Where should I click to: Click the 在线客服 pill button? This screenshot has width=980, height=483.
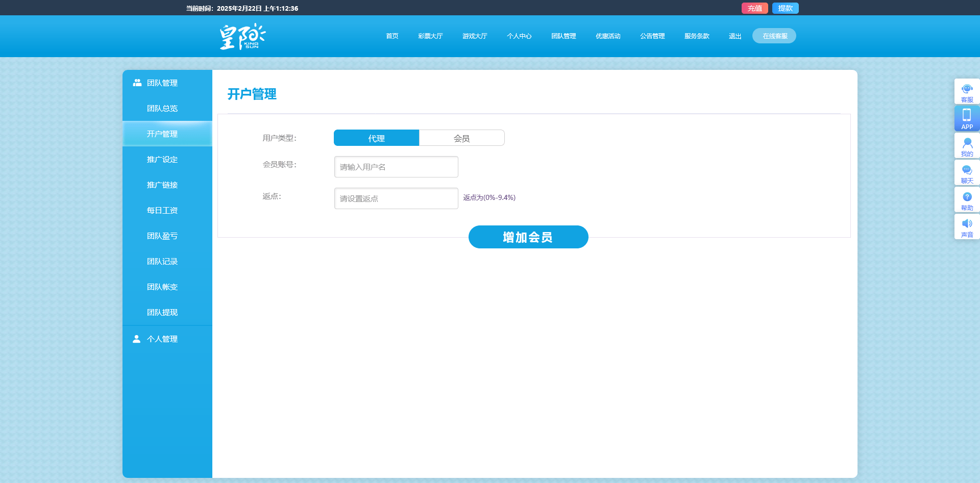(774, 36)
